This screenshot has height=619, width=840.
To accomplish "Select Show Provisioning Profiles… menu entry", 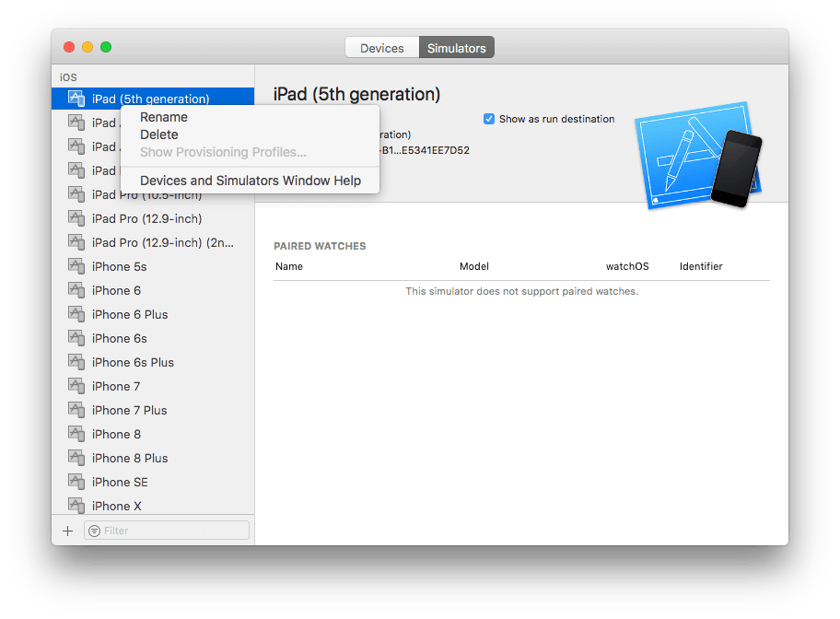I will point(223,152).
